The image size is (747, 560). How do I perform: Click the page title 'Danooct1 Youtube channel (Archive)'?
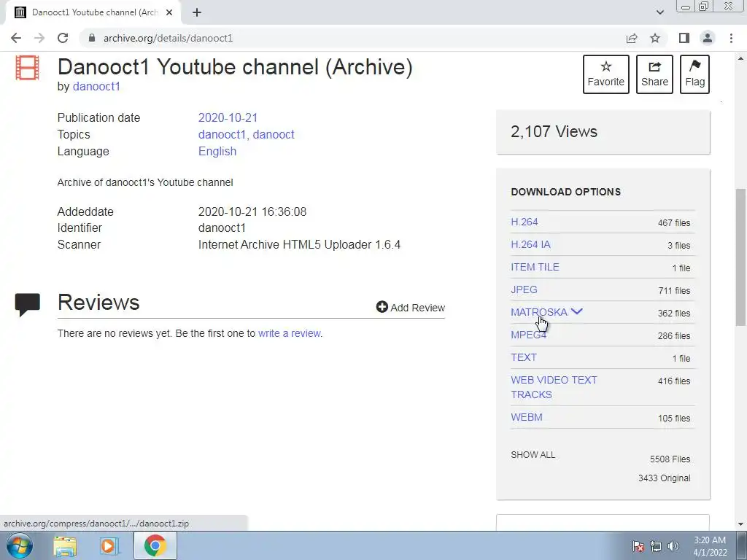pos(235,66)
